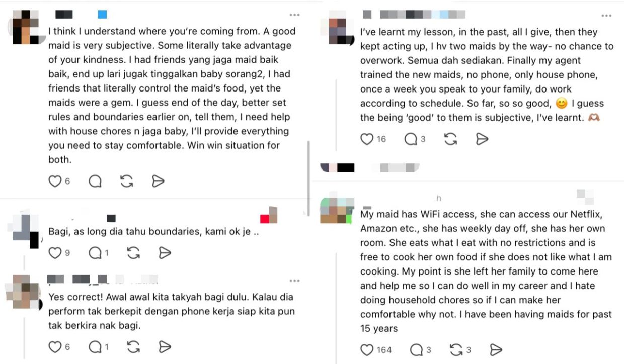Open more options for top-left post

pyautogui.click(x=294, y=15)
